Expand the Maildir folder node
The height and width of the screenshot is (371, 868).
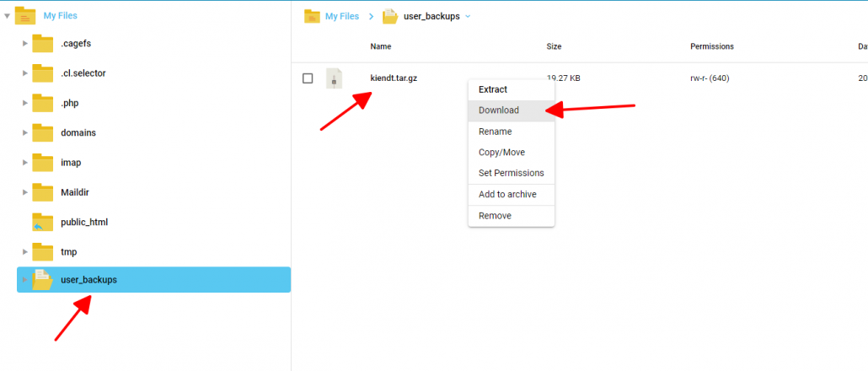click(24, 192)
